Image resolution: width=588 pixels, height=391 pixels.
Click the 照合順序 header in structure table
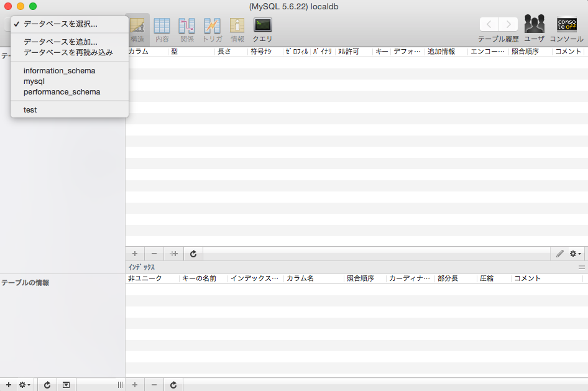[x=530, y=52]
